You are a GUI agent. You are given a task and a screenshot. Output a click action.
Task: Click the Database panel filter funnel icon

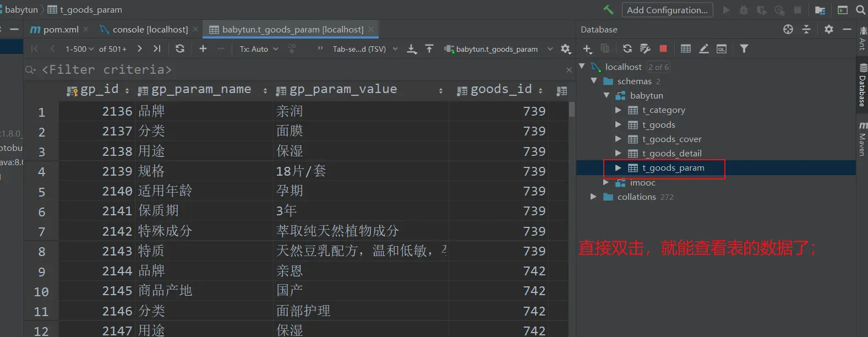tap(744, 49)
